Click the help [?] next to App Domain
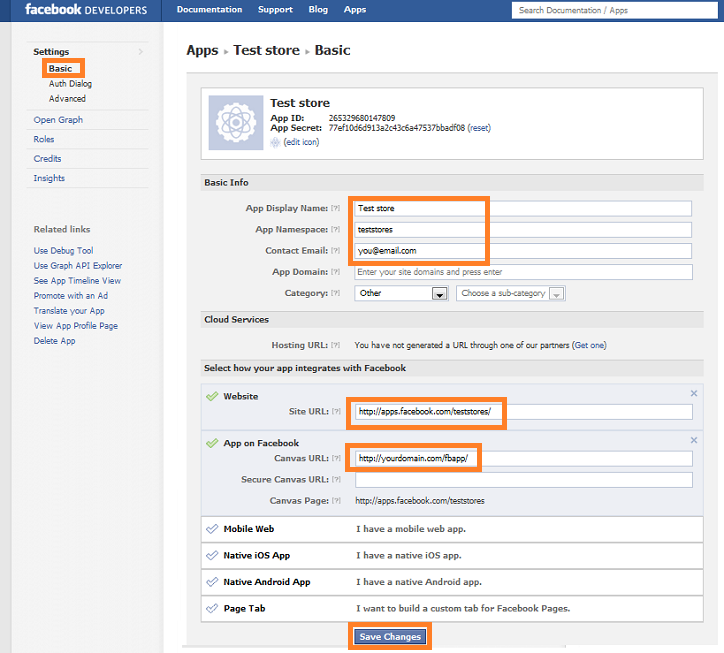This screenshot has width=724, height=653. pyautogui.click(x=336, y=272)
